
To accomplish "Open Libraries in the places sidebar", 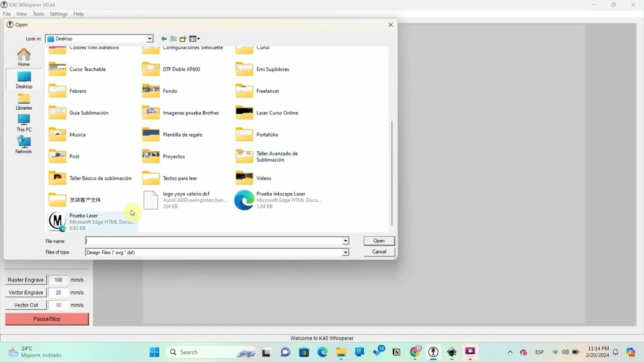I will click(x=24, y=101).
